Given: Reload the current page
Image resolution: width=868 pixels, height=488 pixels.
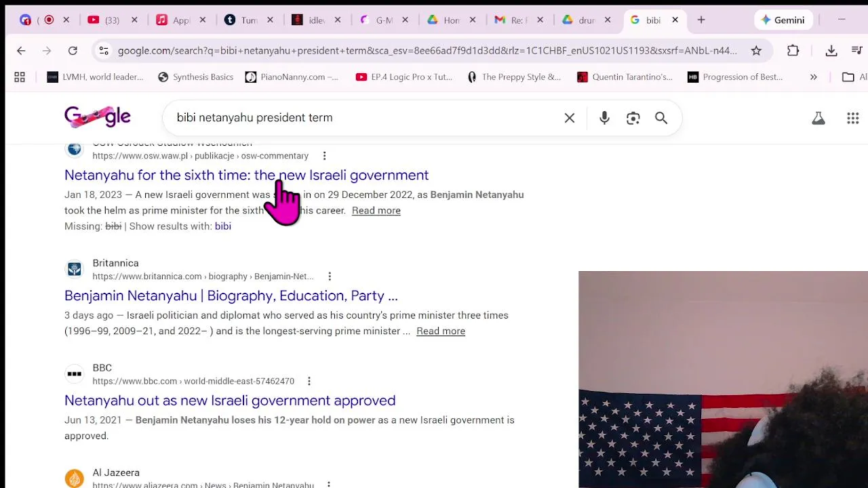Looking at the screenshot, I should pos(73,50).
